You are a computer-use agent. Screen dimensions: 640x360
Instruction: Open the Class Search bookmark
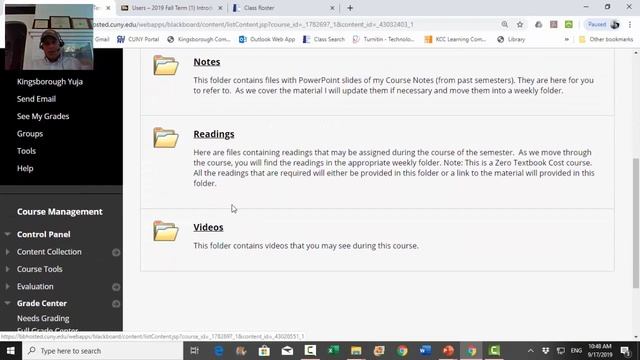pos(324,39)
